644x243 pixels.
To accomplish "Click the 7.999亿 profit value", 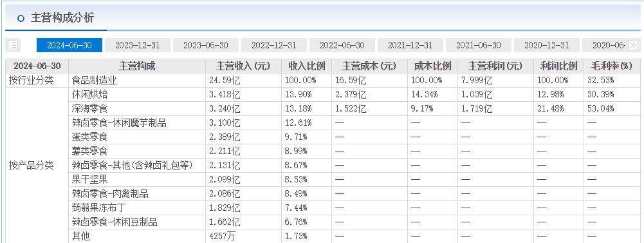I will [477, 80].
